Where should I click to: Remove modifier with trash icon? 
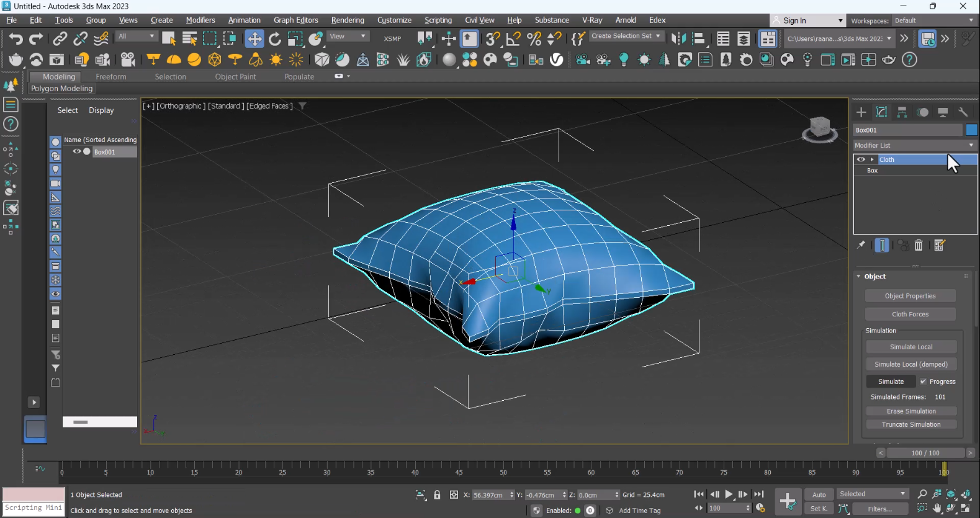click(919, 246)
